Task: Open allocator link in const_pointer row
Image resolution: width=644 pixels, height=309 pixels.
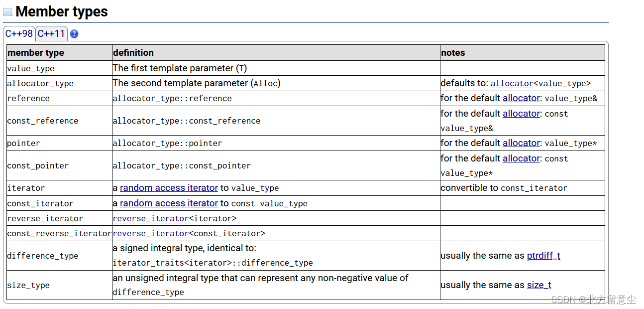Action: [521, 158]
